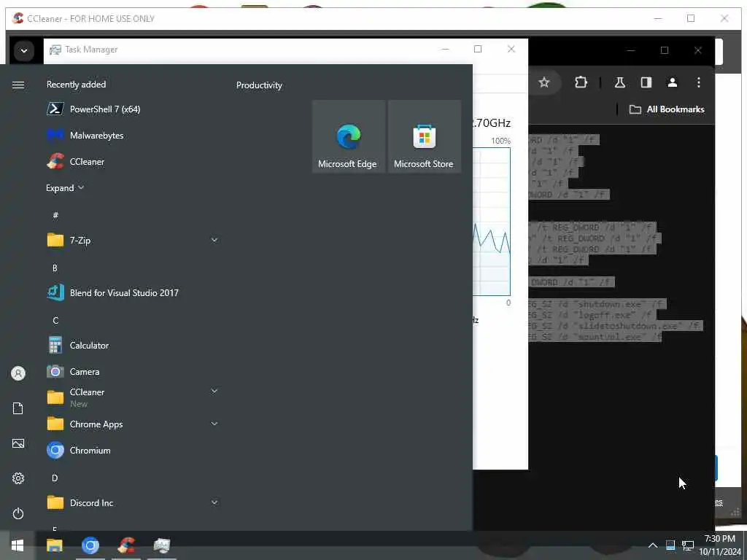Viewport: 747px width, 560px height.
Task: Click the Task Manager title bar icon
Action: (55, 50)
